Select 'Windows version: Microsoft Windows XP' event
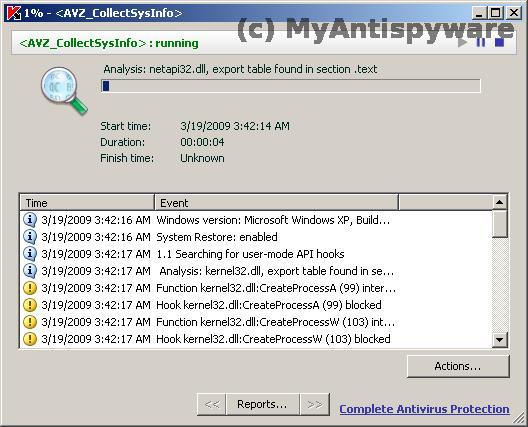The image size is (528, 427). [256, 220]
